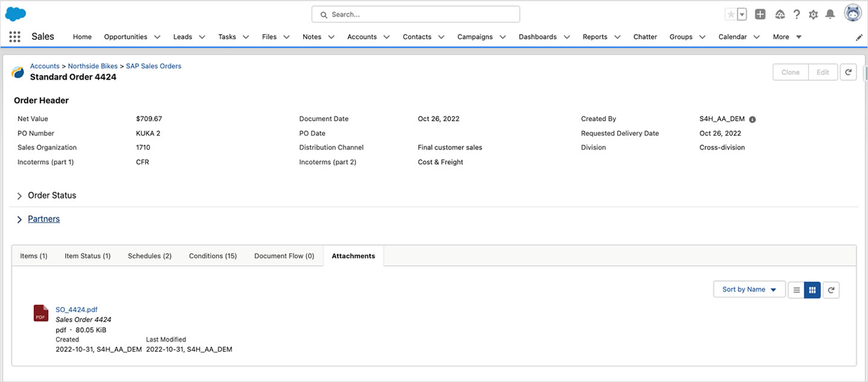Expand the Order Status section

[x=46, y=196]
